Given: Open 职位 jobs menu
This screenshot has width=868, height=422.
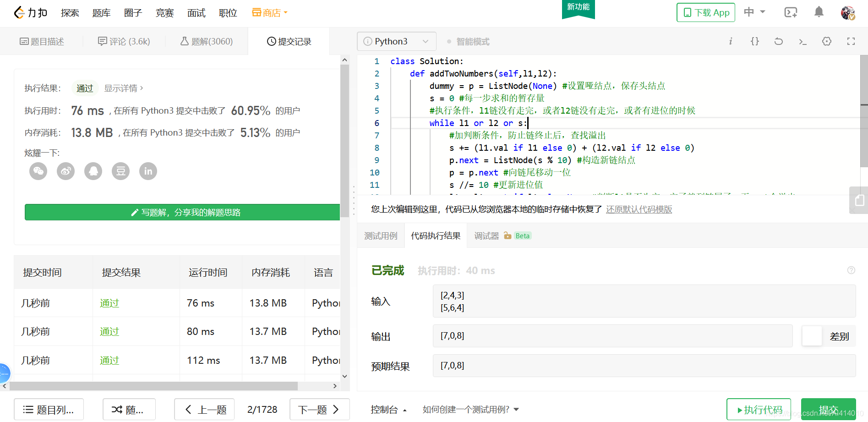Looking at the screenshot, I should (x=228, y=13).
